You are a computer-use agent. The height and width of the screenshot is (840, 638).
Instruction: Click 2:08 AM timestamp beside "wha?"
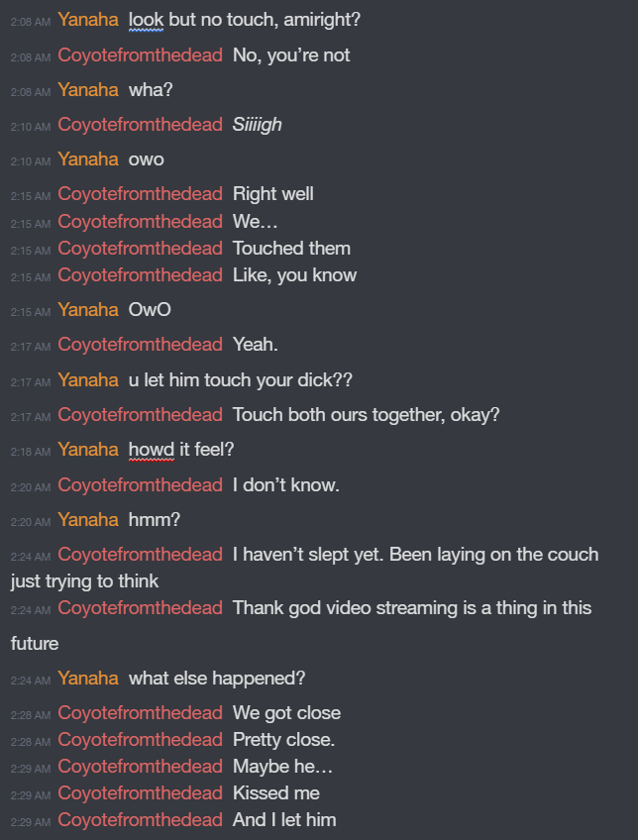pos(30,91)
